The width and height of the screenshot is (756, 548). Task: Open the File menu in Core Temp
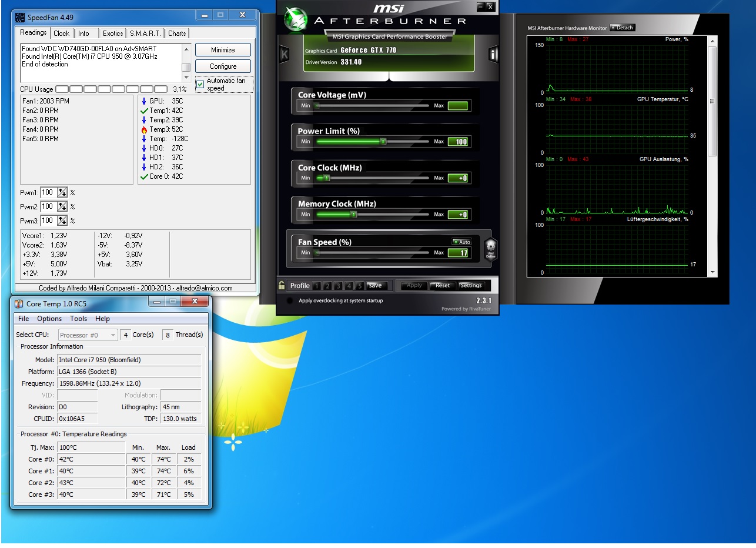point(24,319)
